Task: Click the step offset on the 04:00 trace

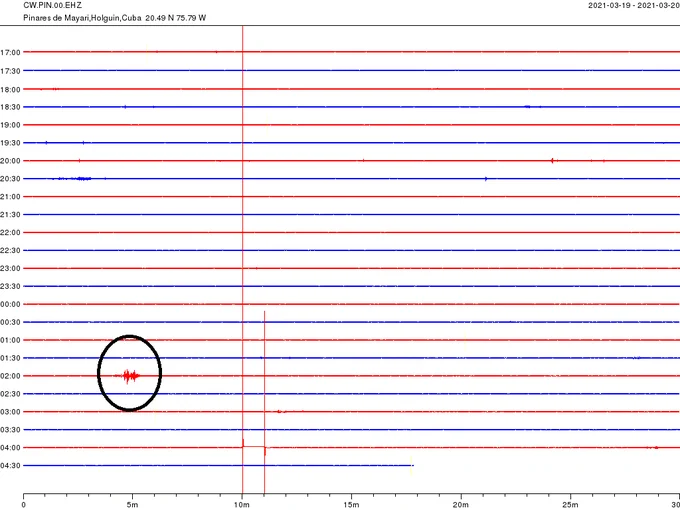Action: pyautogui.click(x=254, y=447)
